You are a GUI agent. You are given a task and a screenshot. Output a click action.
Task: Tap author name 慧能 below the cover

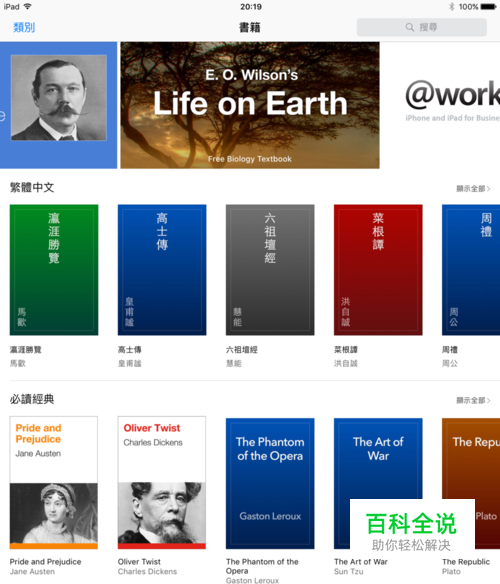coord(234,363)
